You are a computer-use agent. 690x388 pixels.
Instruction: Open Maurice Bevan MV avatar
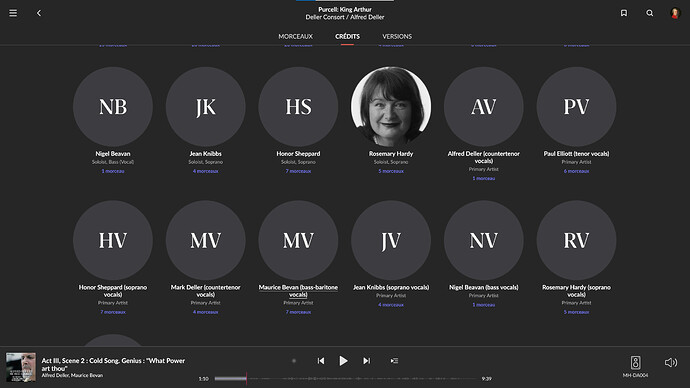(x=298, y=240)
